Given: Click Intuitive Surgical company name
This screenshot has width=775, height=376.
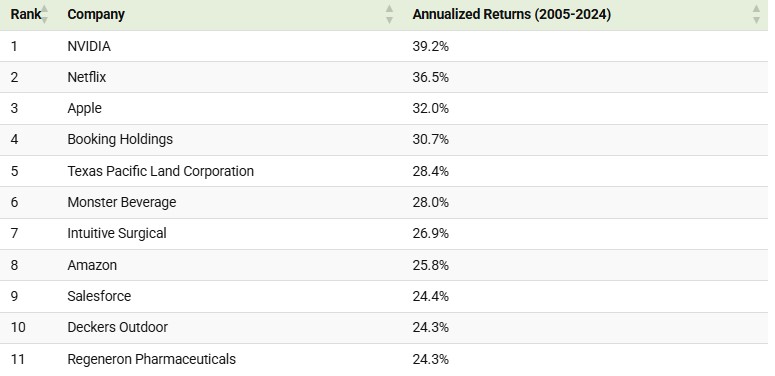Looking at the screenshot, I should pyautogui.click(x=117, y=233).
